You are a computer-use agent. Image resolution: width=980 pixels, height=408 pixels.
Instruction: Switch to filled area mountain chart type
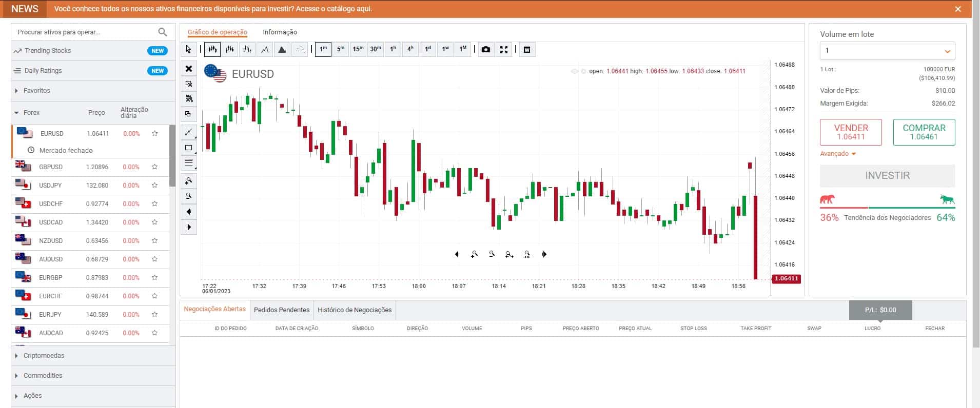pyautogui.click(x=282, y=49)
